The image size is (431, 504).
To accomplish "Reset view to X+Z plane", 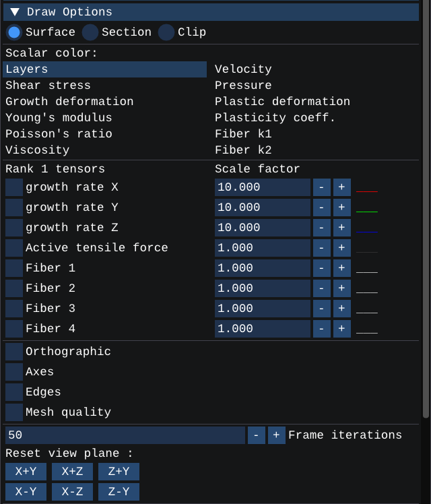I will click(72, 472).
